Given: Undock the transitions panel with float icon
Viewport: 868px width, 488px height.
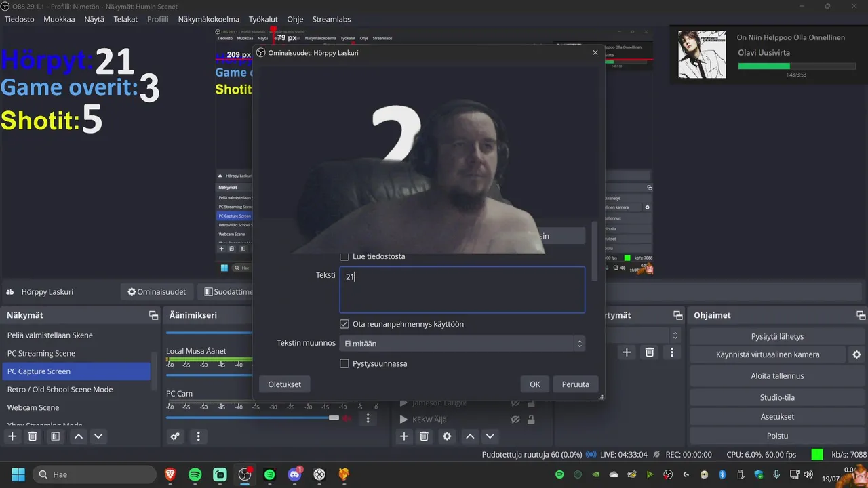Looking at the screenshot, I should click(x=677, y=315).
